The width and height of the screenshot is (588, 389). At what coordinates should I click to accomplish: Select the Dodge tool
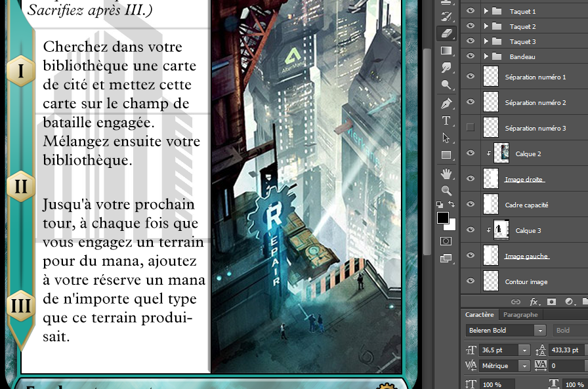(x=446, y=85)
